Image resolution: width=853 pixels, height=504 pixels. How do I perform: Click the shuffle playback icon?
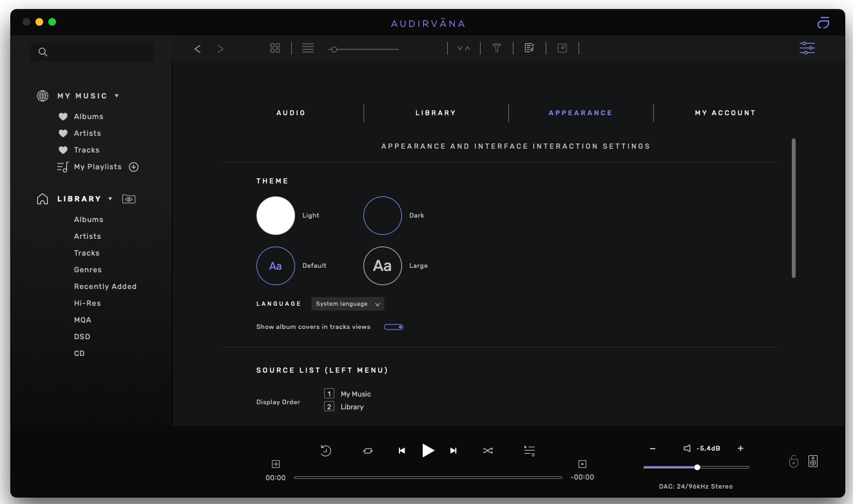(488, 451)
